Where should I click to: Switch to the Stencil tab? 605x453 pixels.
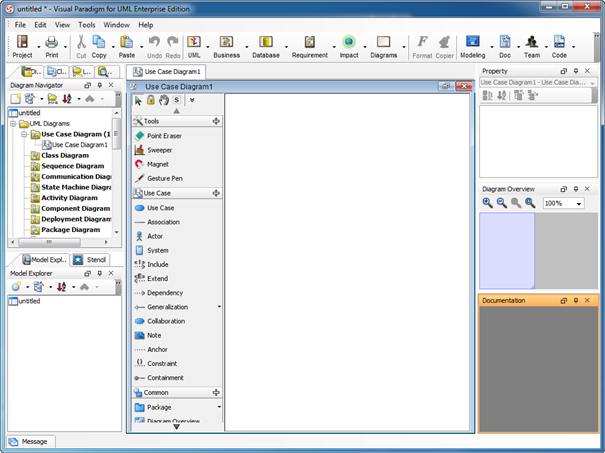(91, 260)
